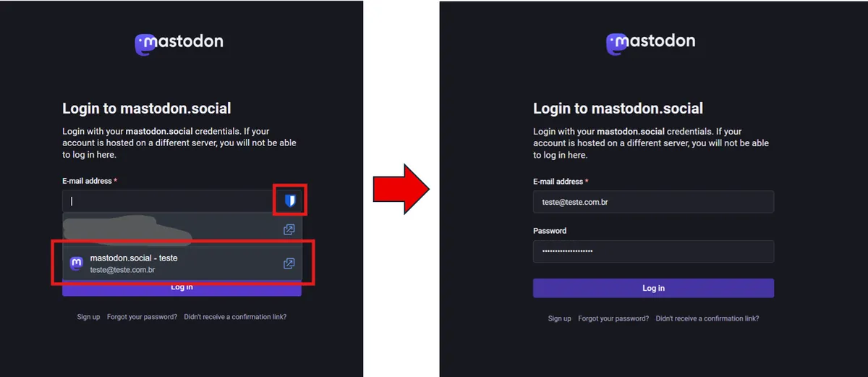The image size is (868, 377).
Task: Click Forgot your password in right login form
Action: tap(613, 318)
